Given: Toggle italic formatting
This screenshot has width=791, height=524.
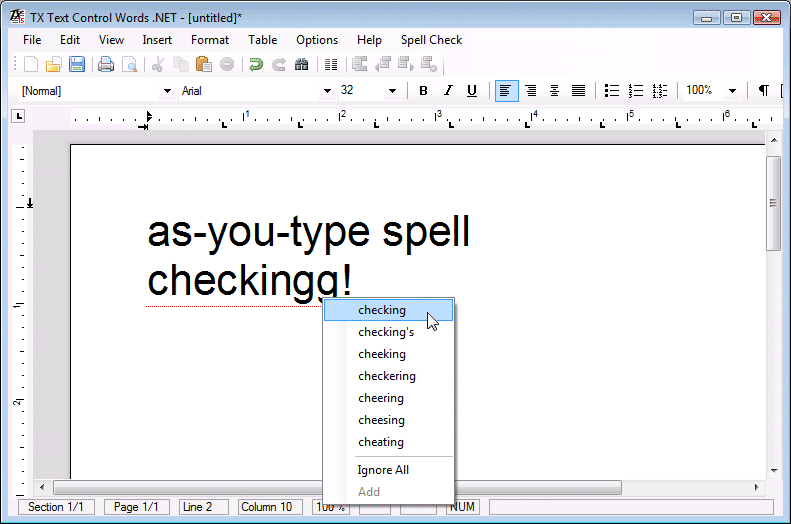Looking at the screenshot, I should (448, 91).
